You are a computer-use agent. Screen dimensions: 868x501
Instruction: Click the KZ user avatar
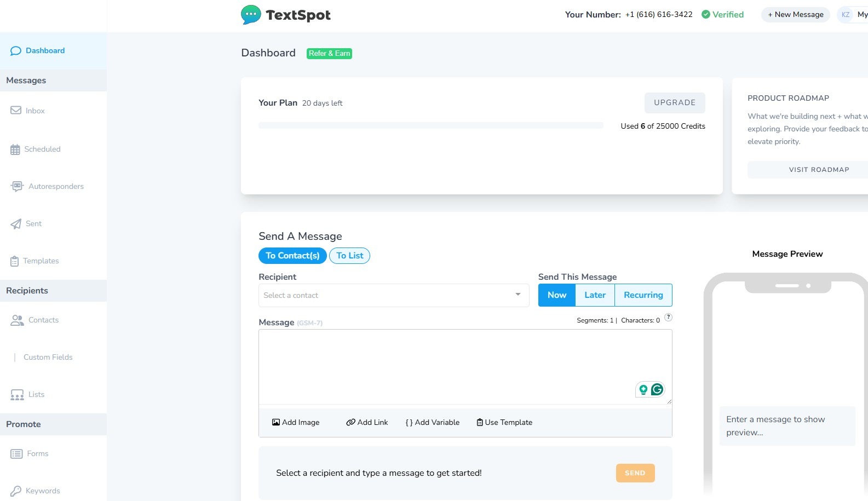point(846,15)
